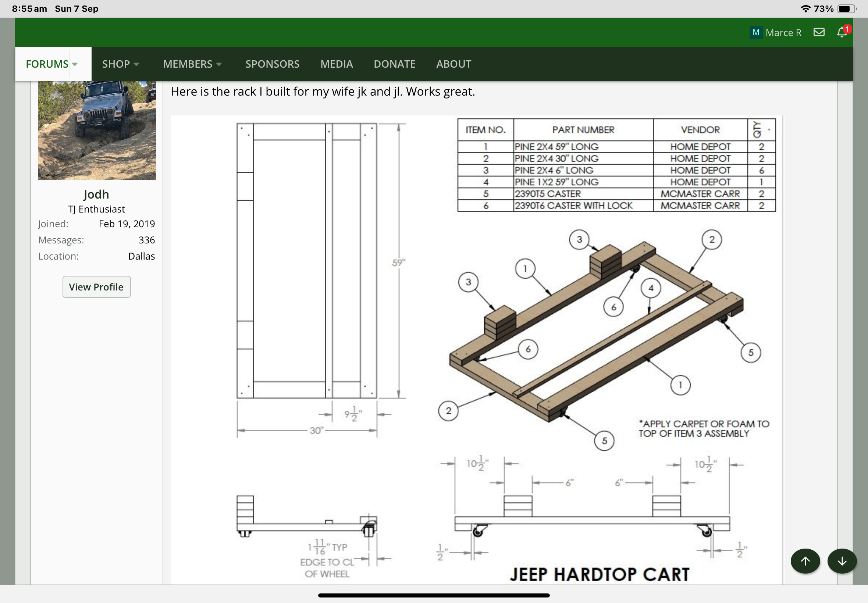This screenshot has width=868, height=603.
Task: Open the envelope messages icon
Action: click(818, 32)
